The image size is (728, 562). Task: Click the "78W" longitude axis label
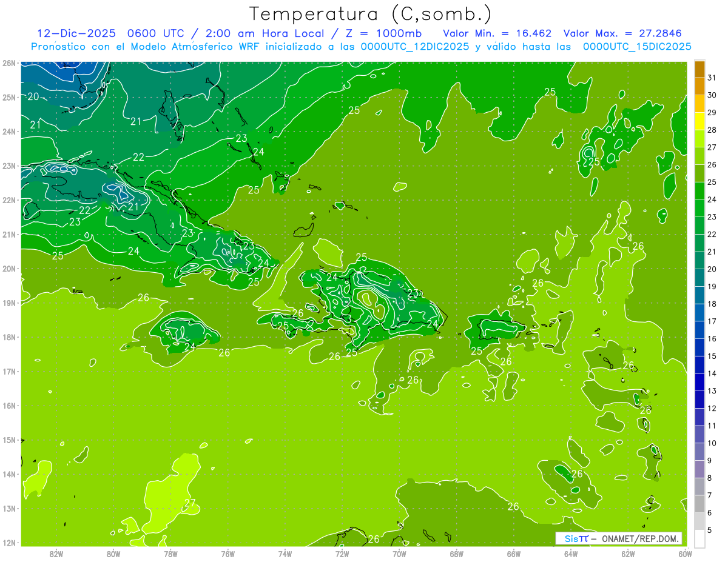point(170,554)
